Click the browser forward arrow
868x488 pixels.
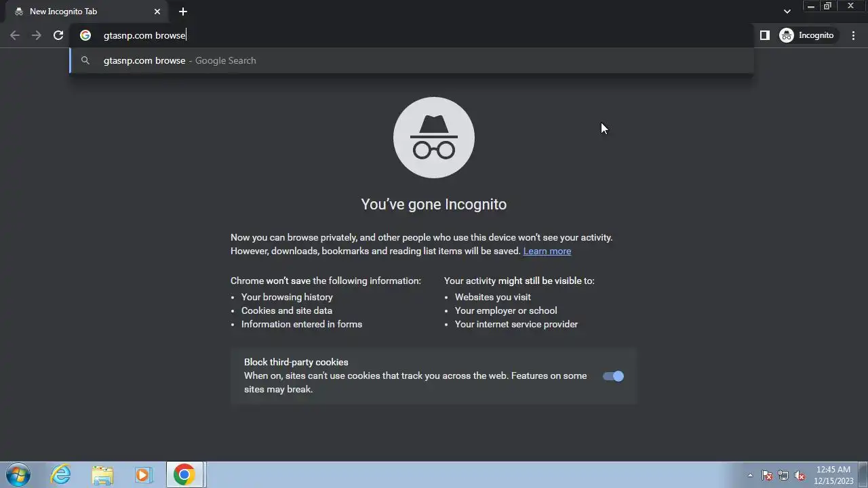tap(37, 35)
